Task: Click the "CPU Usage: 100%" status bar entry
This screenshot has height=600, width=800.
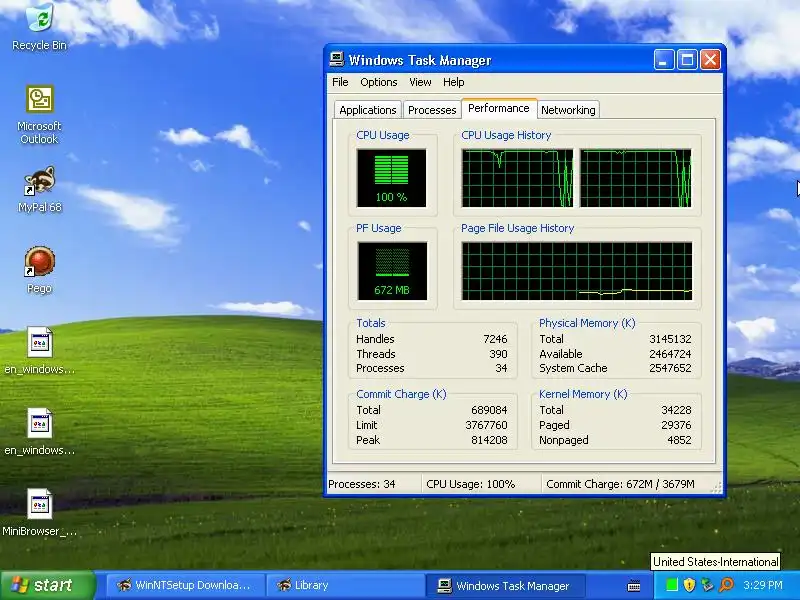Action: tap(470, 484)
